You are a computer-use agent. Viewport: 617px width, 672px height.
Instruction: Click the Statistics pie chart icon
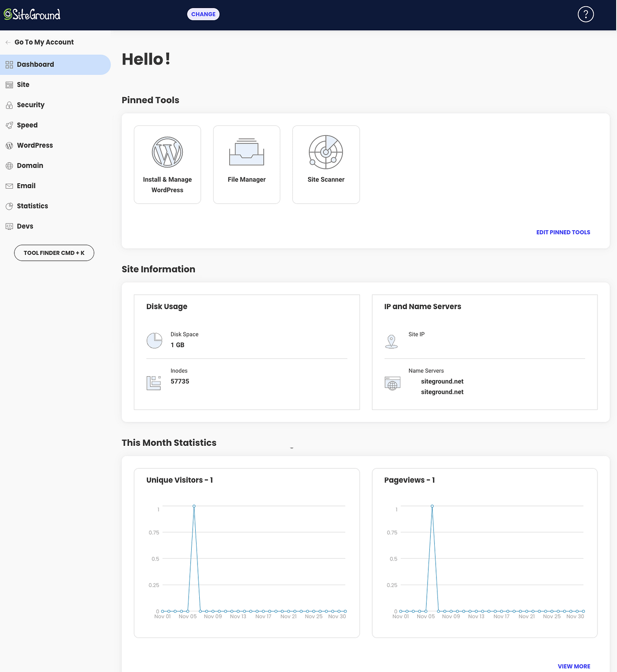pos(9,206)
